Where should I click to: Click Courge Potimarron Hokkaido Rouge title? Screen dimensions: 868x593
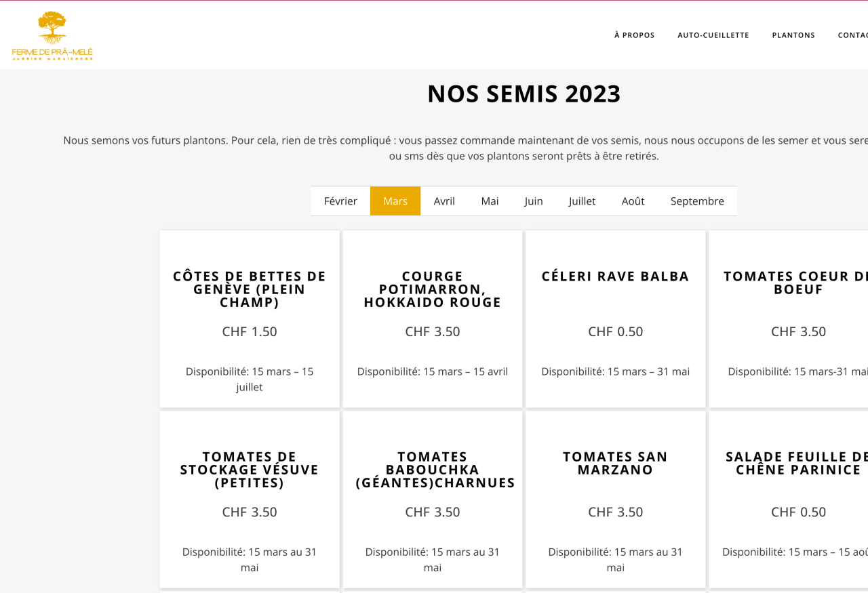pyautogui.click(x=433, y=289)
